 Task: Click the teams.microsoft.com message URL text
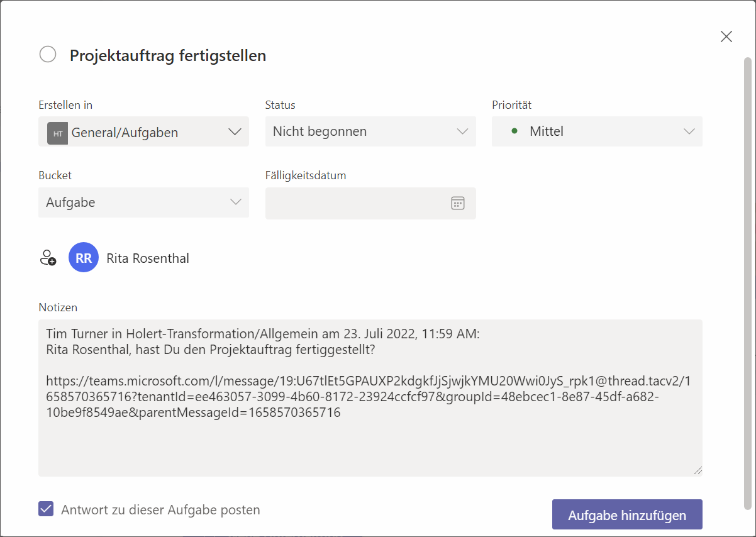click(369, 397)
